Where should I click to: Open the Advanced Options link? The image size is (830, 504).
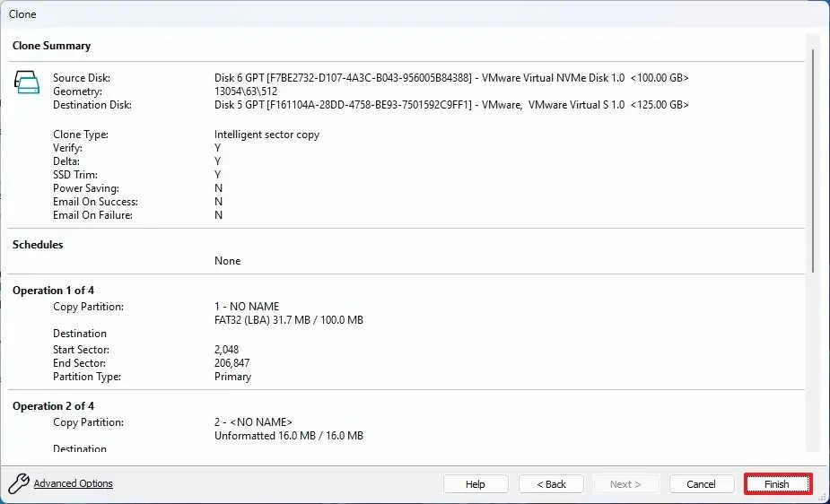(73, 483)
